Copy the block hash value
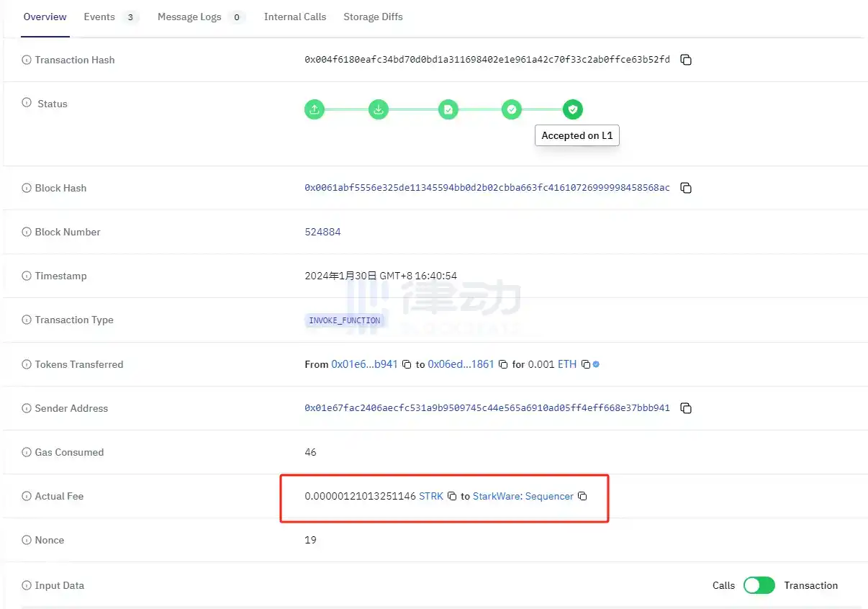 [x=686, y=189]
